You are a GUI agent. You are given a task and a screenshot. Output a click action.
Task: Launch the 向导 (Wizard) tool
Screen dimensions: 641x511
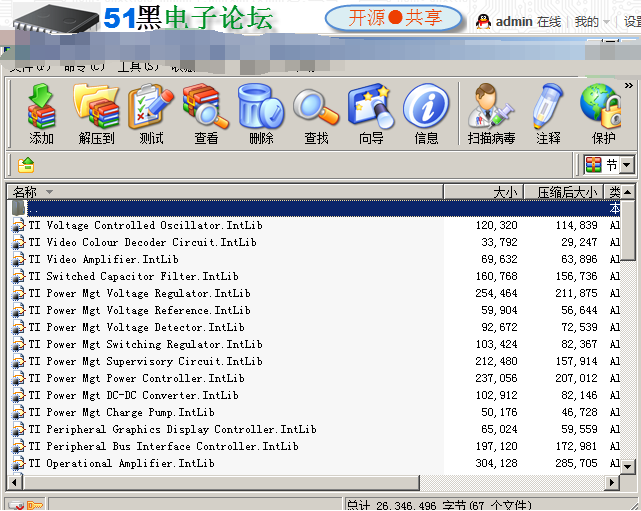(371, 113)
